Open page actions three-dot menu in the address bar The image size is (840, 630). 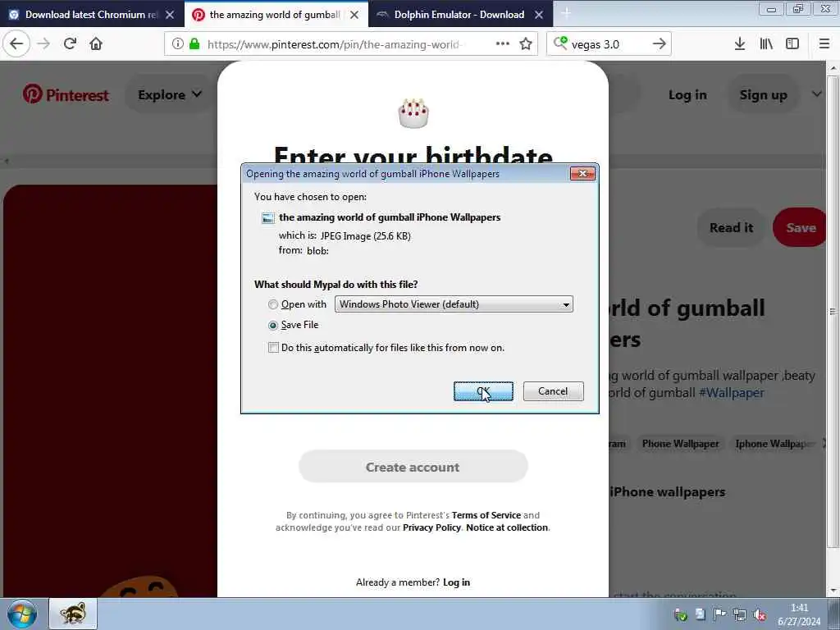pyautogui.click(x=503, y=44)
